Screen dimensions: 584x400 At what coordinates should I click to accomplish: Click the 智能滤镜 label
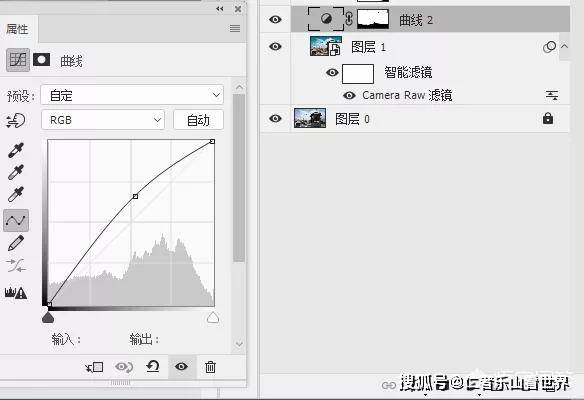tap(408, 72)
